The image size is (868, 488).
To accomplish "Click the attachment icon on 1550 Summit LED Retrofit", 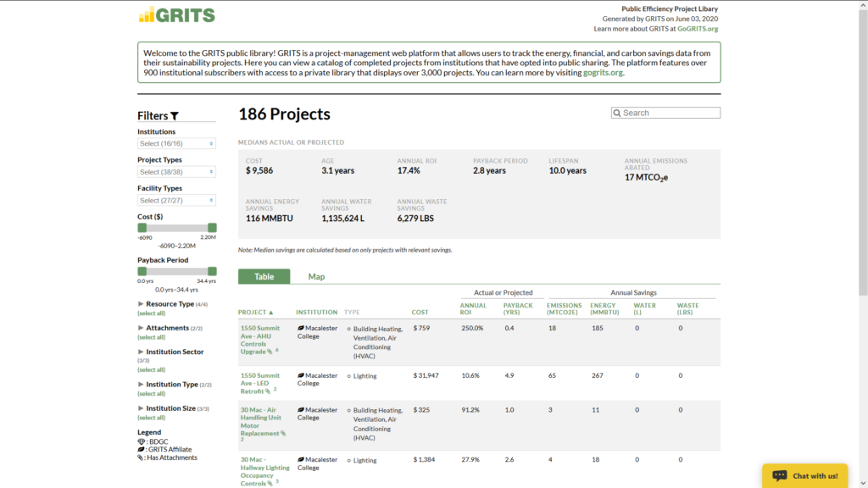I will [x=268, y=391].
